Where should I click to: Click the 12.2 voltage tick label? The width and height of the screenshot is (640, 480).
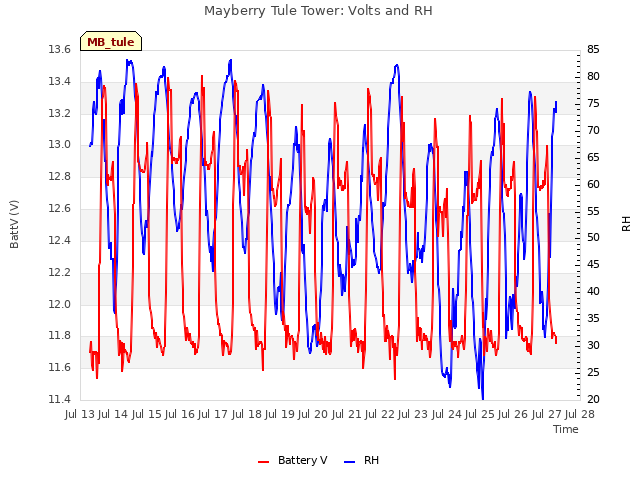60,272
